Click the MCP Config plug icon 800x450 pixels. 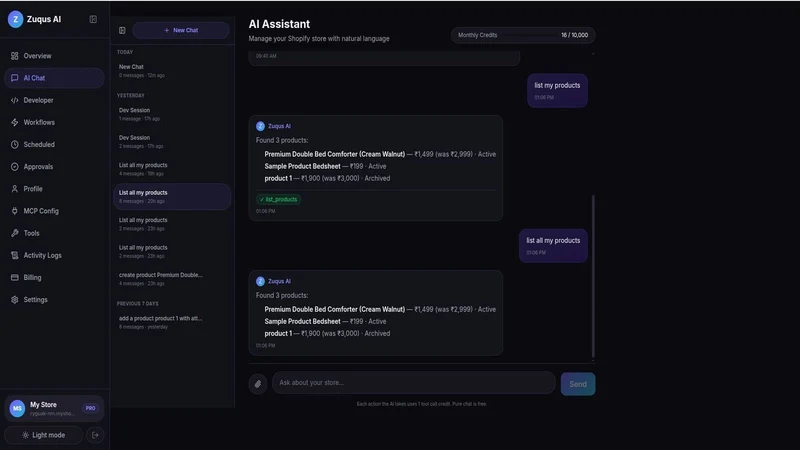pos(14,211)
